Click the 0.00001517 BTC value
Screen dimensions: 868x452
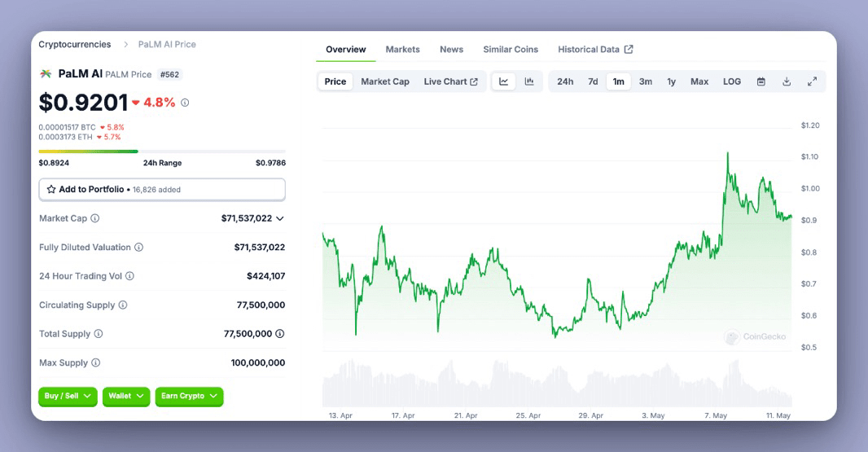67,127
